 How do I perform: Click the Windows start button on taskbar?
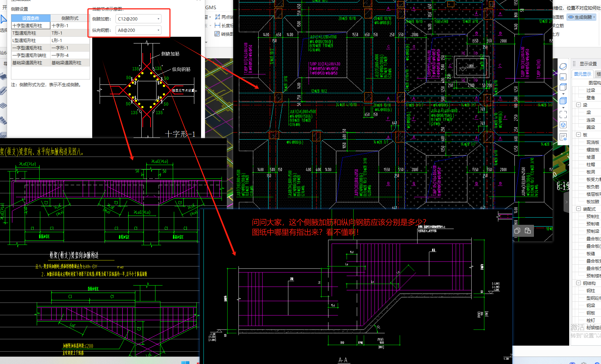pos(185,363)
